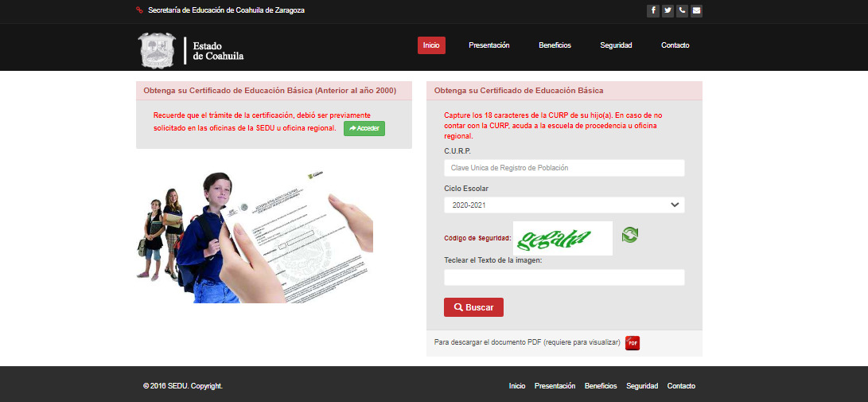This screenshot has height=402, width=868.
Task: Click the phone icon in top bar
Action: point(682,11)
